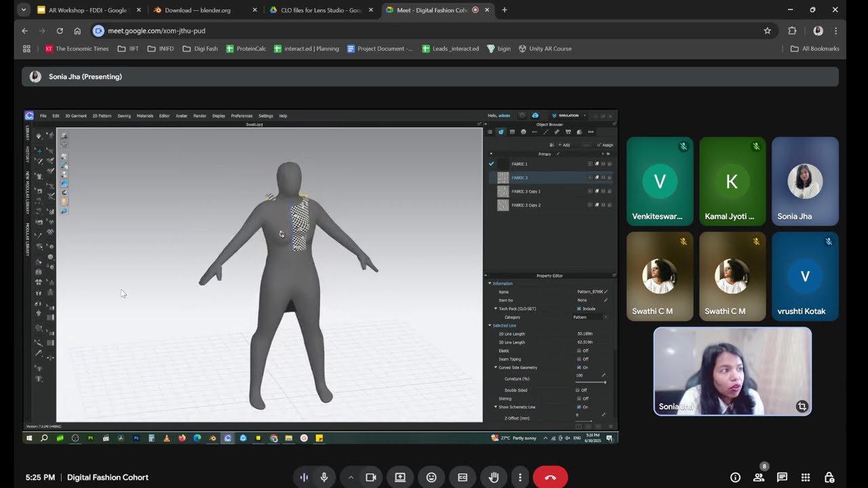
Task: Open the Button (round) tab in Object Browser
Action: (524, 131)
